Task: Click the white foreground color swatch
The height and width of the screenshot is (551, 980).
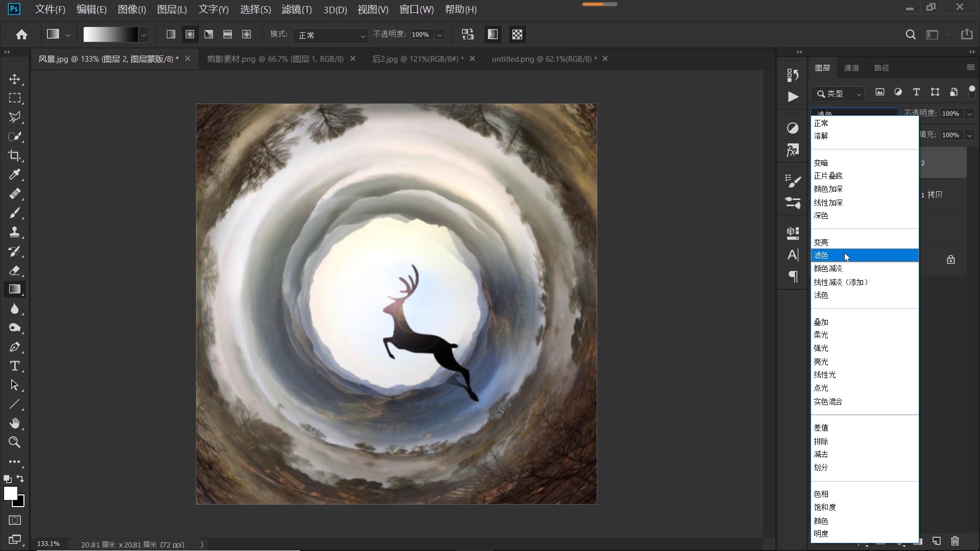Action: (x=10, y=493)
